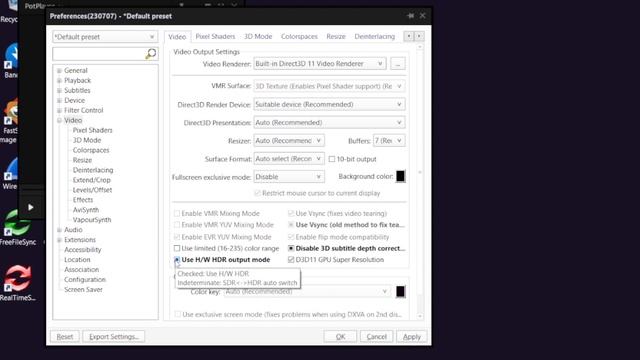The height and width of the screenshot is (360, 640).
Task: Switch to the Deinterlacing tab
Action: [x=375, y=36]
